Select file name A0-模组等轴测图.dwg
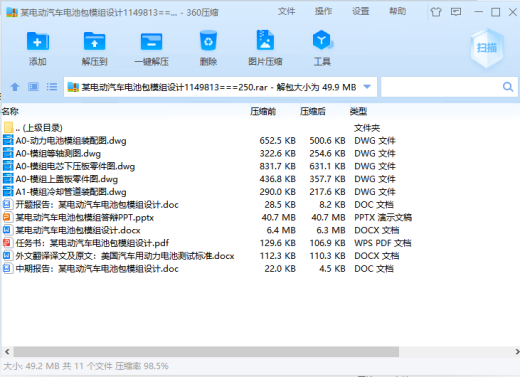Viewport: 520px width, 377px height. click(58, 153)
